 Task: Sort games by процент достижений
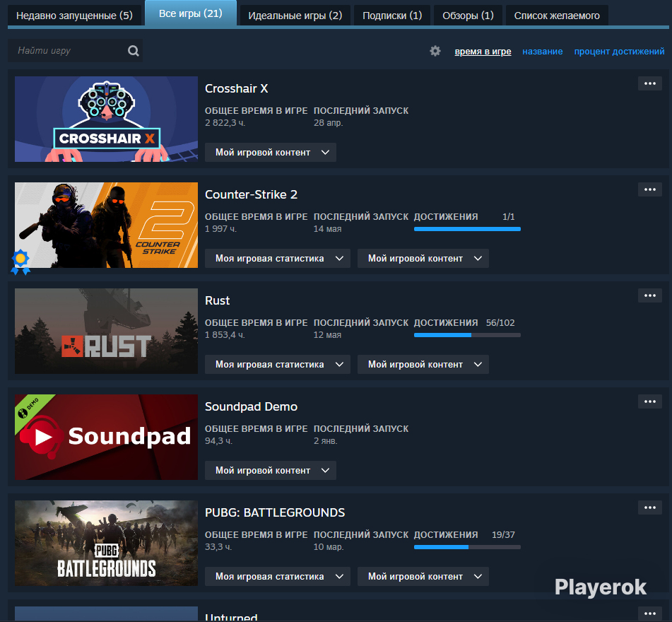[x=619, y=52]
